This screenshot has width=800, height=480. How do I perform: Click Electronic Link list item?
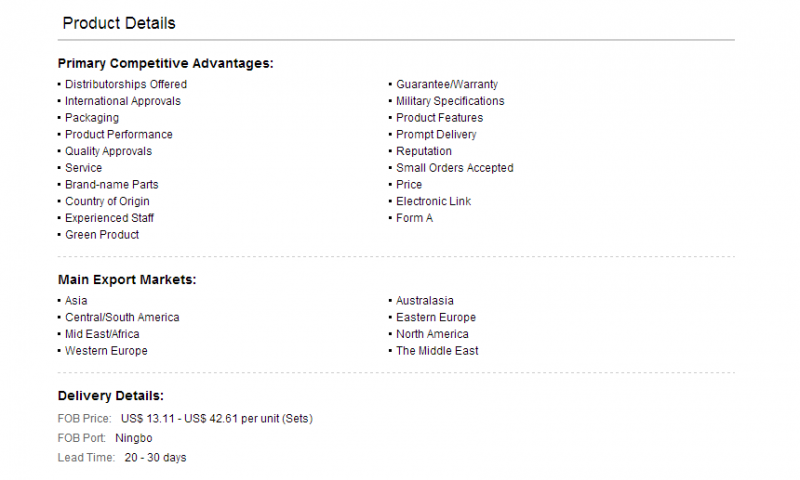(433, 201)
